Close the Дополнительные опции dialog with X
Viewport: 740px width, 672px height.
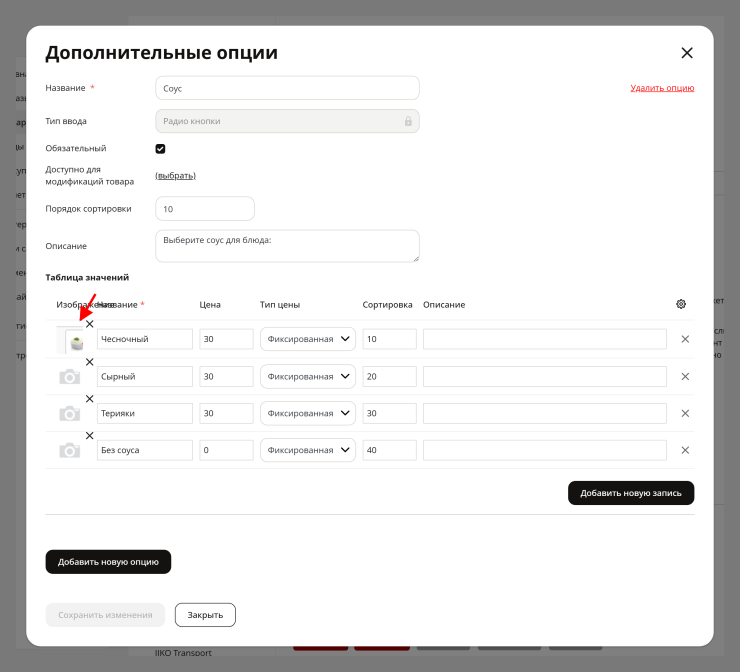tap(687, 53)
